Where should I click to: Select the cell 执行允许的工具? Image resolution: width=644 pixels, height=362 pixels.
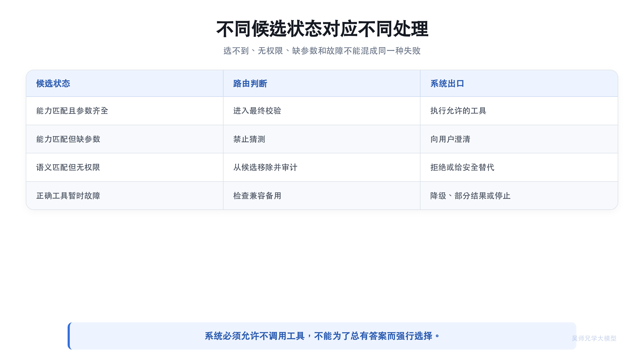coord(519,111)
